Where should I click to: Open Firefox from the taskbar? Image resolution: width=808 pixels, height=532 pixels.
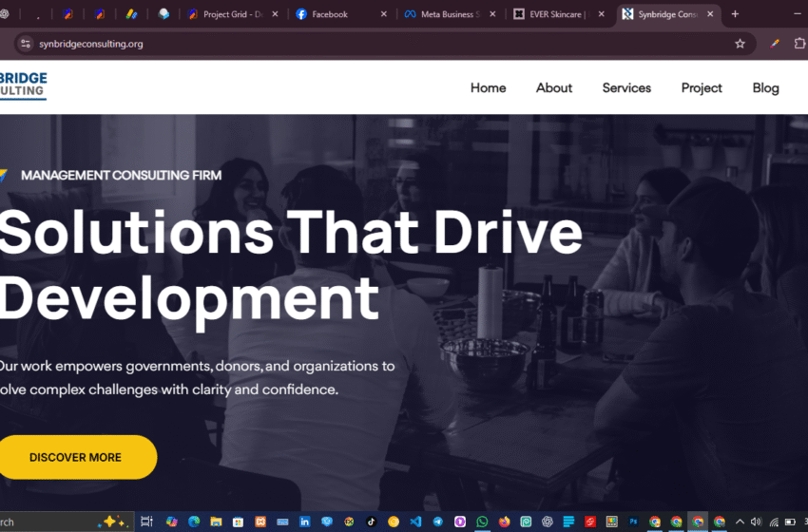504,522
